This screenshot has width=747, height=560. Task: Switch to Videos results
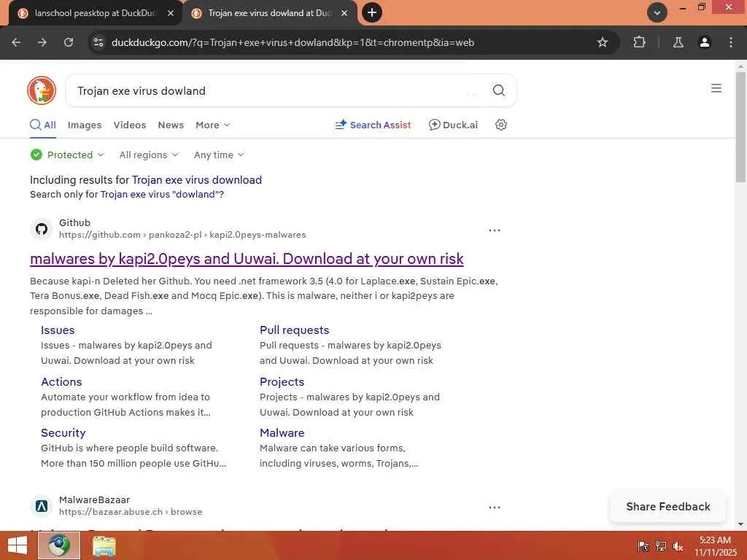point(130,125)
